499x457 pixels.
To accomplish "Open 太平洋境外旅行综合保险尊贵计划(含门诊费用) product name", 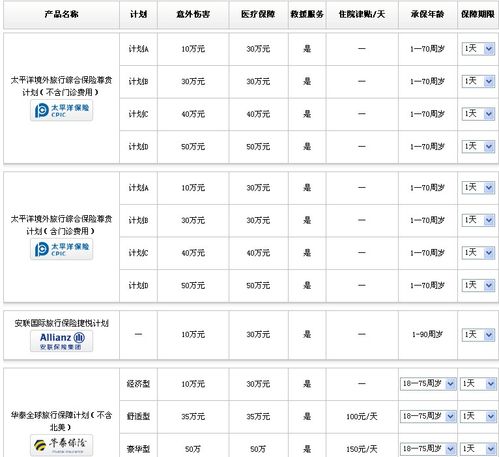I will pyautogui.click(x=61, y=225).
